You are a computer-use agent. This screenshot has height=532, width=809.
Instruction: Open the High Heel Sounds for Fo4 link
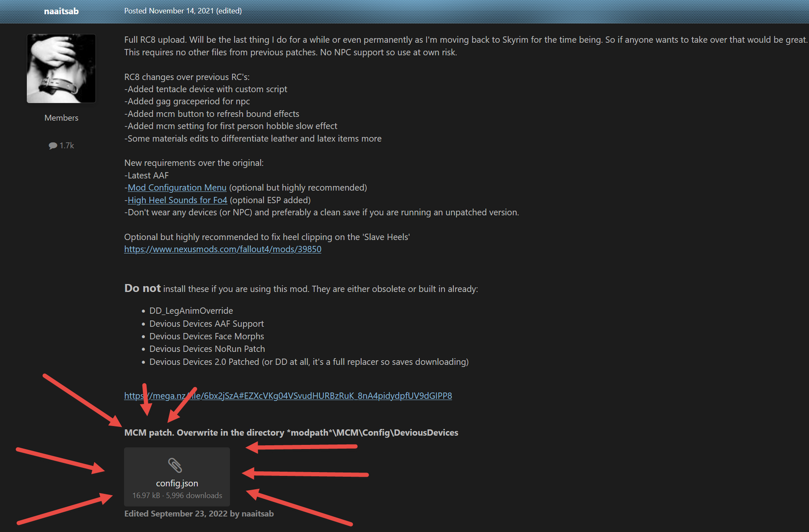(x=177, y=200)
